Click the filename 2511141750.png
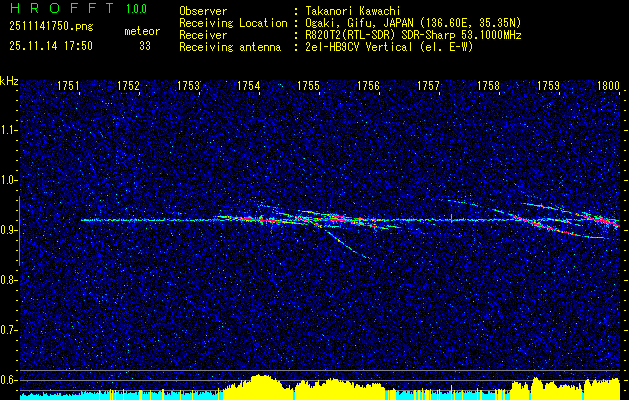The height and width of the screenshot is (400, 629). pos(51,27)
